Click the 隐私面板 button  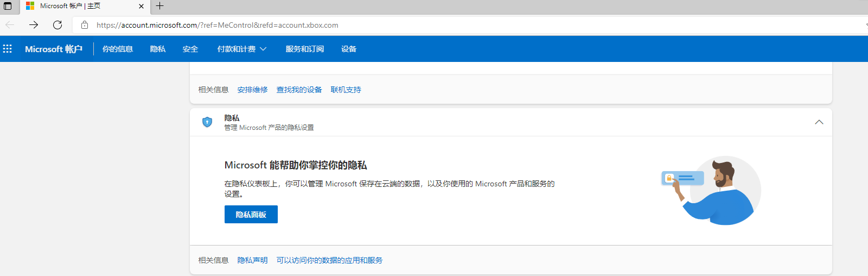coord(251,215)
